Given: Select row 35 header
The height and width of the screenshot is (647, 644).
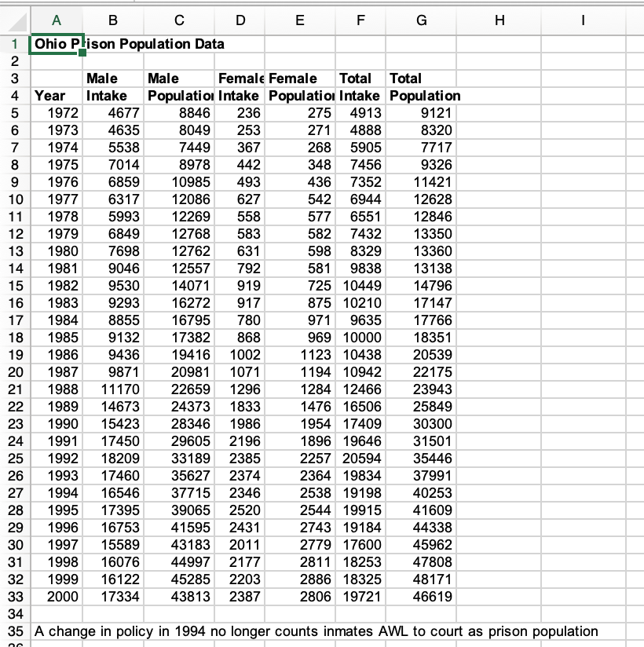Looking at the screenshot, I should (15, 632).
